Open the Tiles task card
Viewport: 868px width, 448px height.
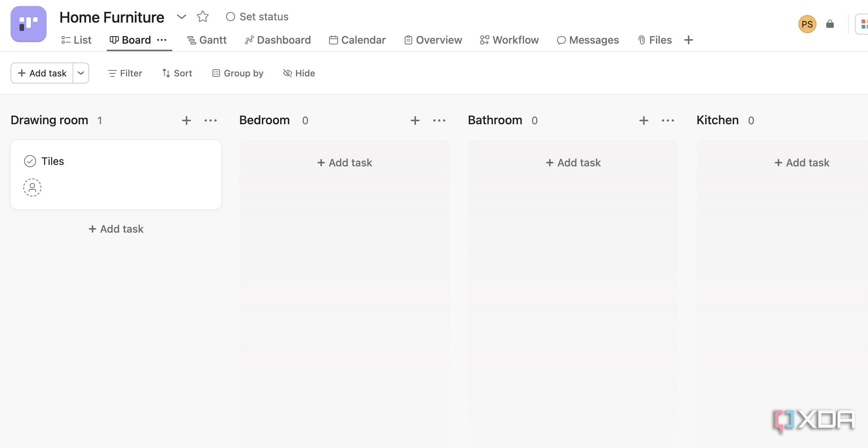(116, 175)
